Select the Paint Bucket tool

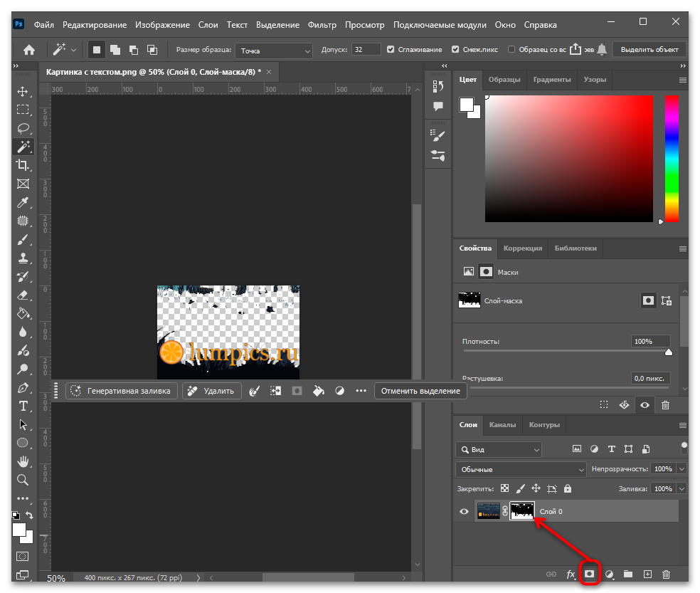[x=23, y=314]
